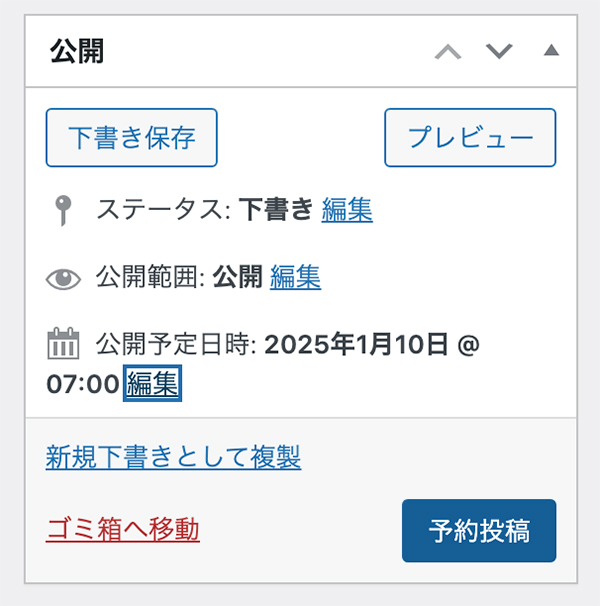The image size is (600, 606).
Task: Duplicate the post with 新規下書きとして複製
Action: point(173,457)
